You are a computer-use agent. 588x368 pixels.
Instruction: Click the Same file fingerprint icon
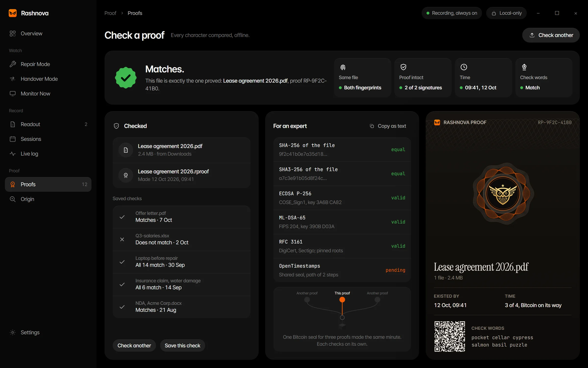(x=343, y=67)
